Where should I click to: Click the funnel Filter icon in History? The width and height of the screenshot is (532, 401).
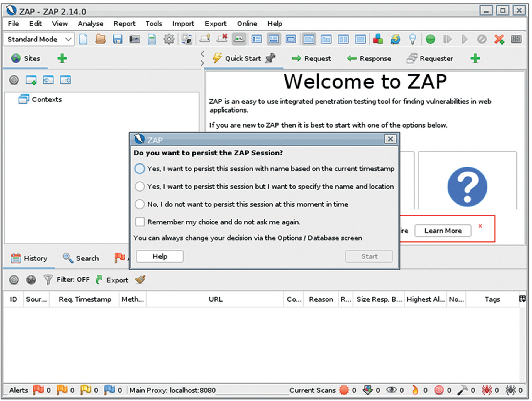pyautogui.click(x=48, y=280)
